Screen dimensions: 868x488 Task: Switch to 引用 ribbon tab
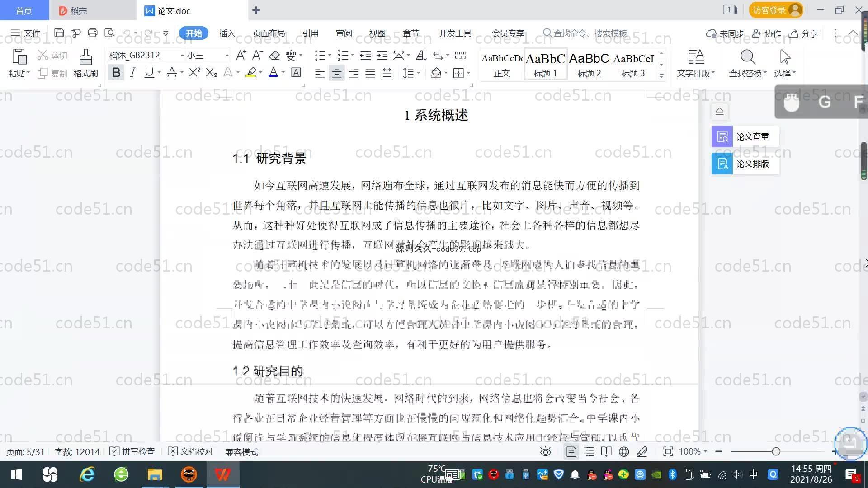310,33
